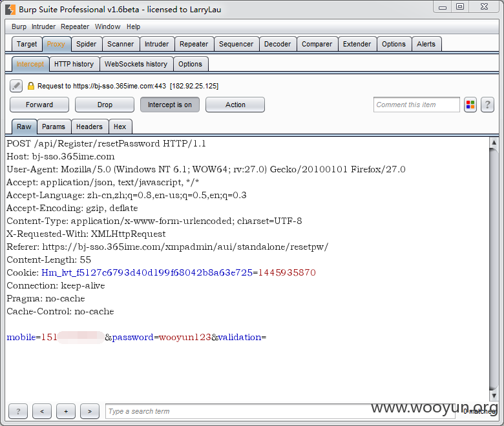Drop the intercepted request
The image size is (504, 426).
point(105,105)
